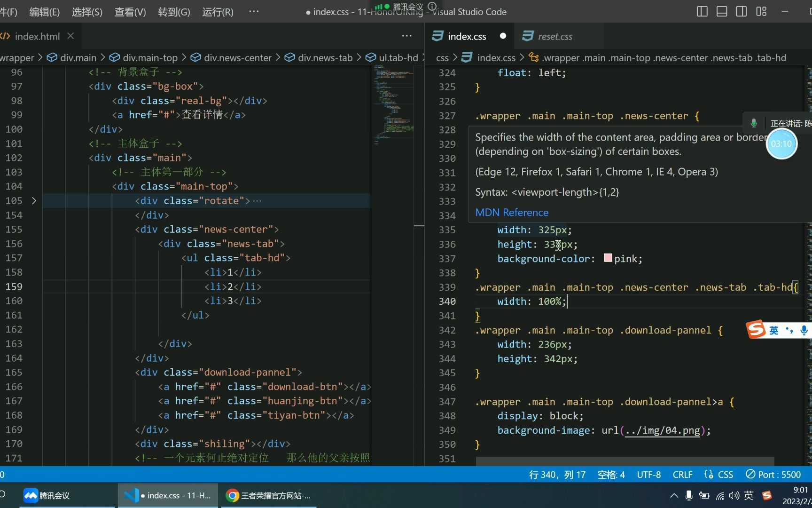
Task: Click the Sogou tray icon
Action: pyautogui.click(x=767, y=495)
